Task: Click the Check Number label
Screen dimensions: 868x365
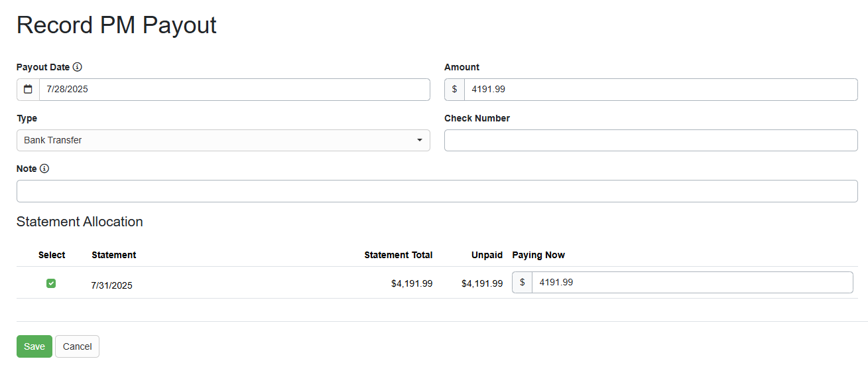Action: click(x=477, y=118)
